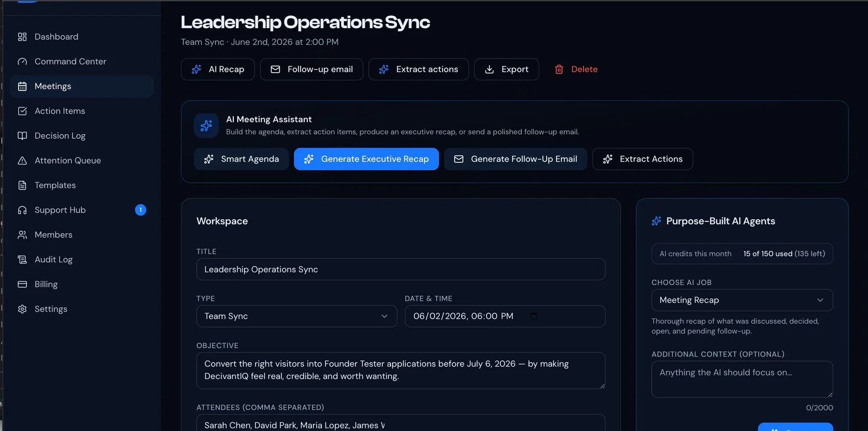Screen dimensions: 868x431
Task: View the Members page
Action: [x=82, y=235]
